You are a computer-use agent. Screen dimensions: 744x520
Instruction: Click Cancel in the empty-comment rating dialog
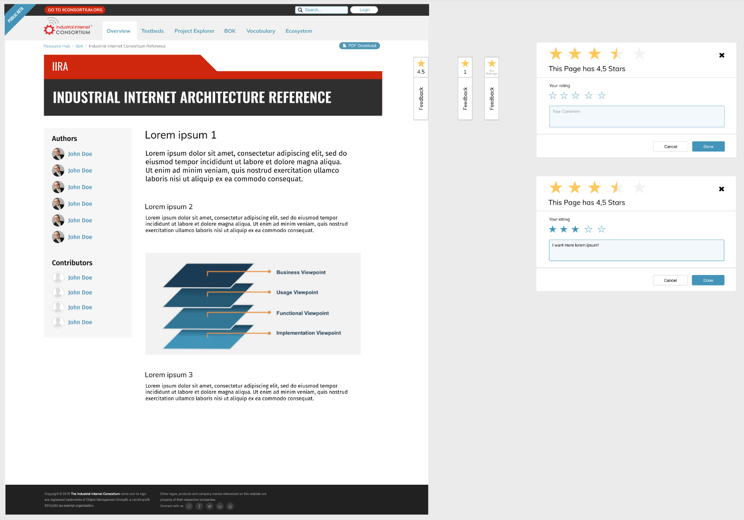click(x=670, y=147)
